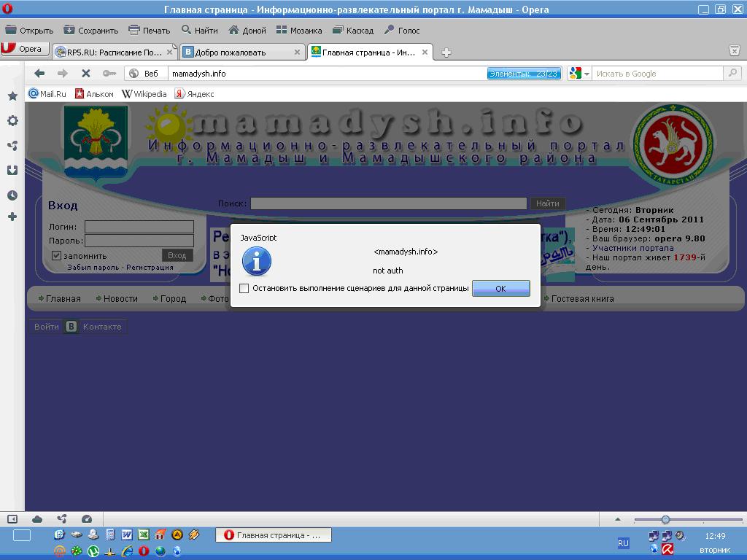The height and width of the screenshot is (560, 747).
Task: Open the Opera Unite icon in sidebar
Action: (x=12, y=145)
